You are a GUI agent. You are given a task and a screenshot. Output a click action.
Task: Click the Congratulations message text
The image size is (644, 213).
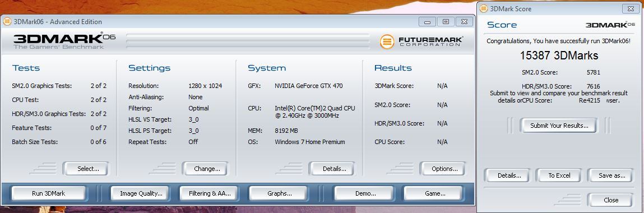click(x=558, y=41)
